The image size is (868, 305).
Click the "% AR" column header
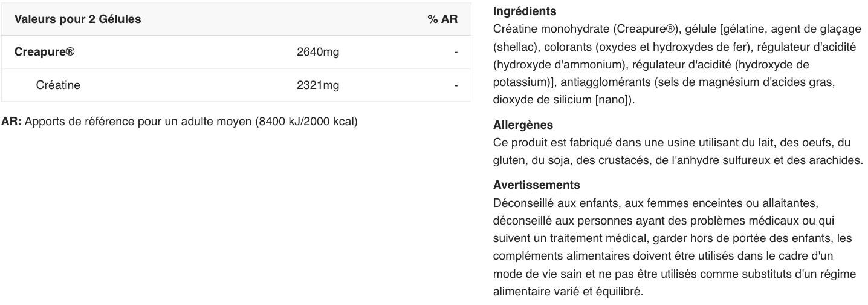coord(442,19)
